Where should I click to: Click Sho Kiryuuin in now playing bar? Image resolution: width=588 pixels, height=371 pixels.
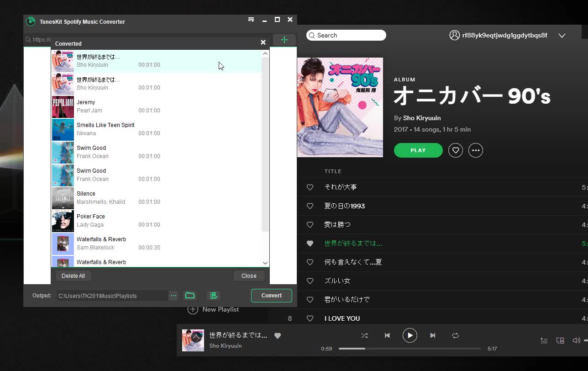point(226,346)
